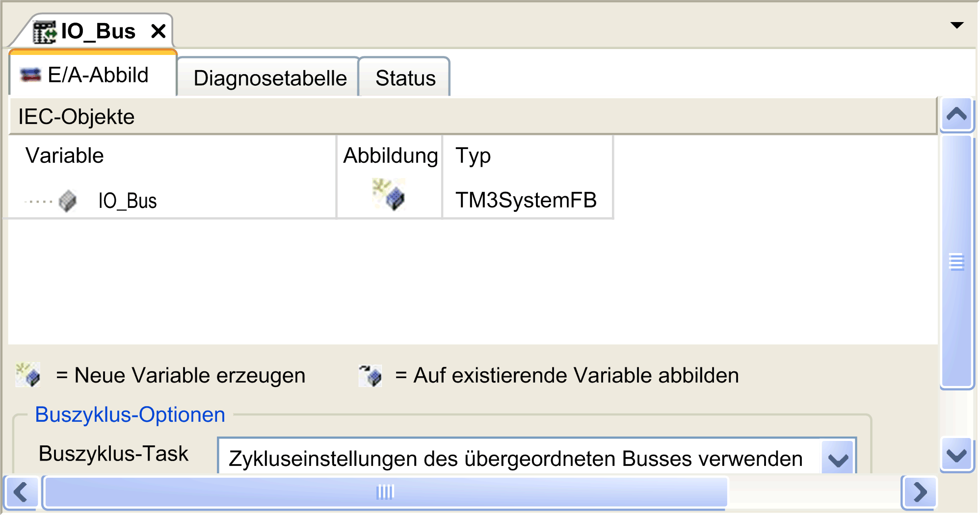Click the Neue Variable erzeugen legend icon

(28, 375)
